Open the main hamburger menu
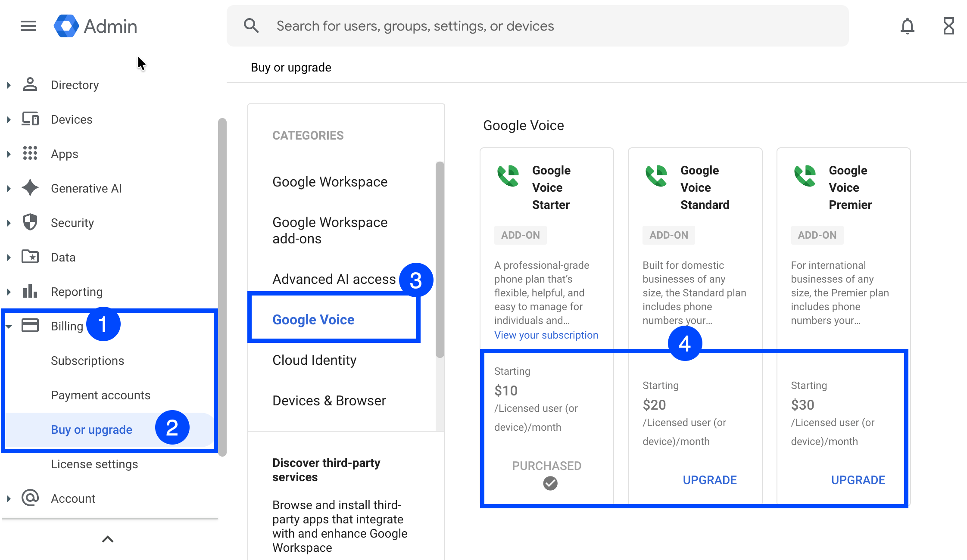967x560 pixels. point(28,26)
